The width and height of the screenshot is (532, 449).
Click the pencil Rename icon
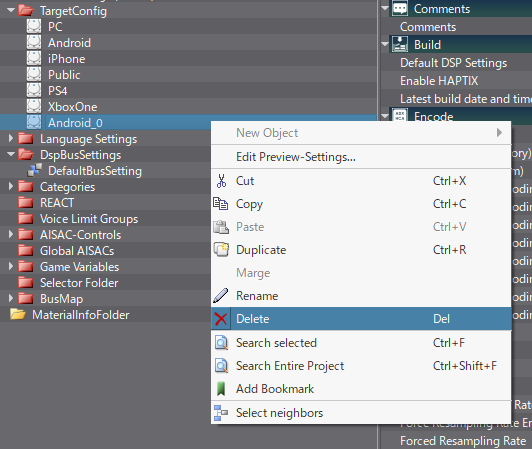pyautogui.click(x=221, y=296)
